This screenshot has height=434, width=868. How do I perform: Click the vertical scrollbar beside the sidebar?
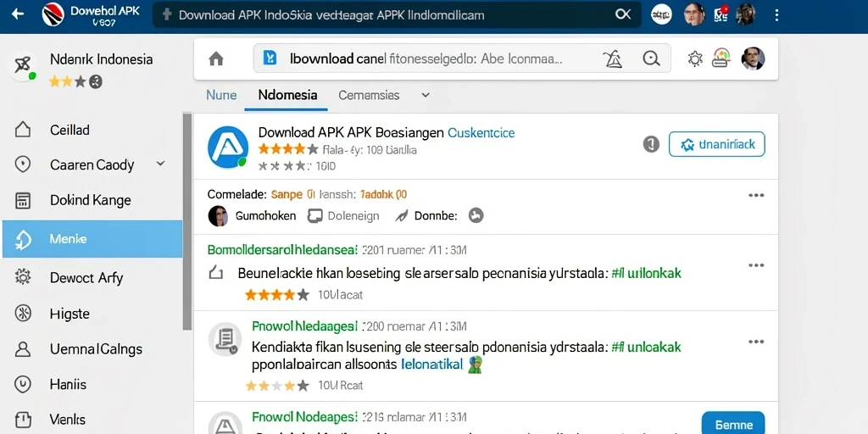click(187, 221)
